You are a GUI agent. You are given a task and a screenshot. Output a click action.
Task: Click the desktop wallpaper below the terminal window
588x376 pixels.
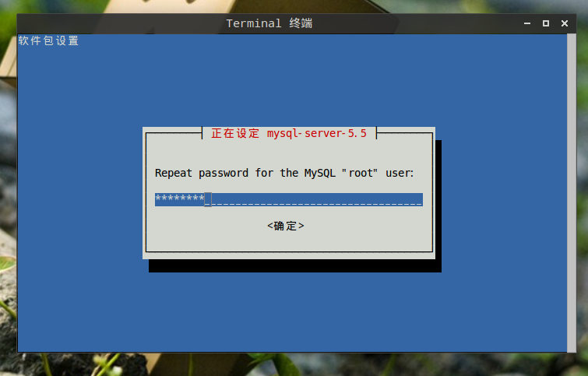coord(294,365)
